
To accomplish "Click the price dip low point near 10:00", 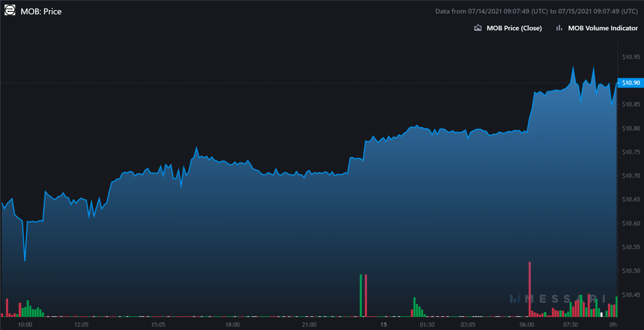I will click(x=25, y=261).
